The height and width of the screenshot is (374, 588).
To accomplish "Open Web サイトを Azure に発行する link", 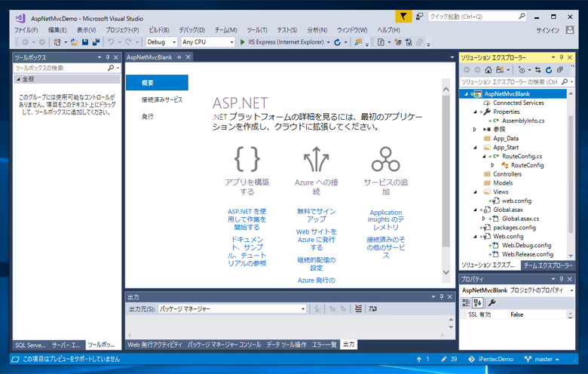I will pyautogui.click(x=316, y=240).
